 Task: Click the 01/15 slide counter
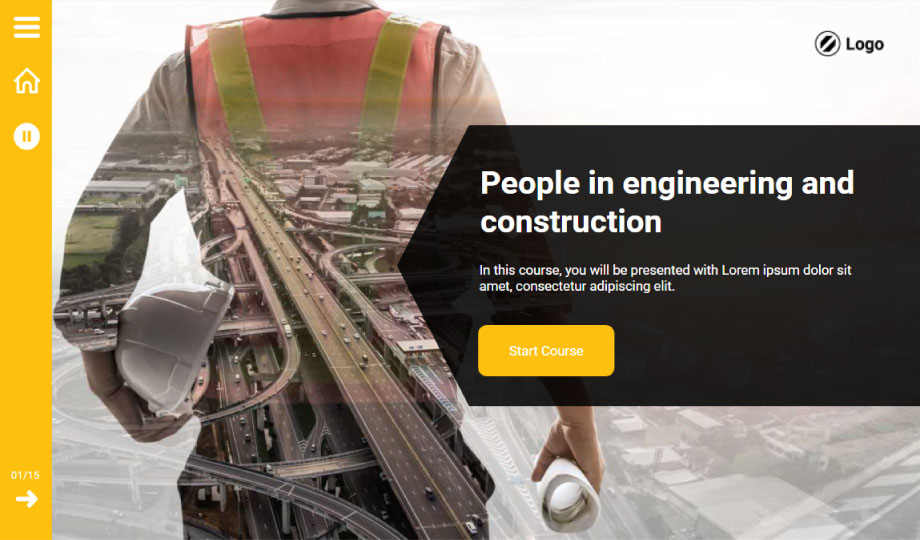pos(25,475)
